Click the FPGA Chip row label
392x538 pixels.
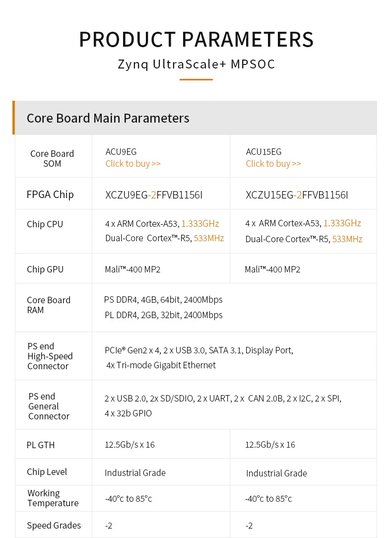50,195
